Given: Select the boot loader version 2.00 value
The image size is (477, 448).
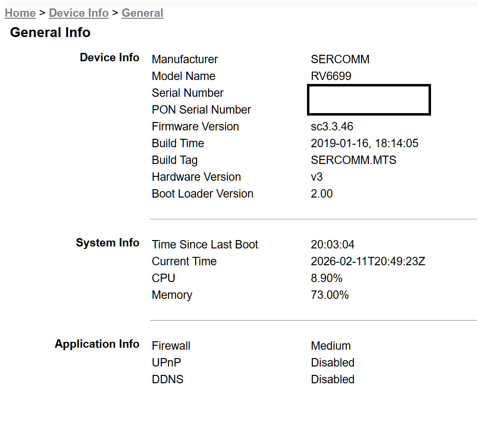Looking at the screenshot, I should coord(322,194).
